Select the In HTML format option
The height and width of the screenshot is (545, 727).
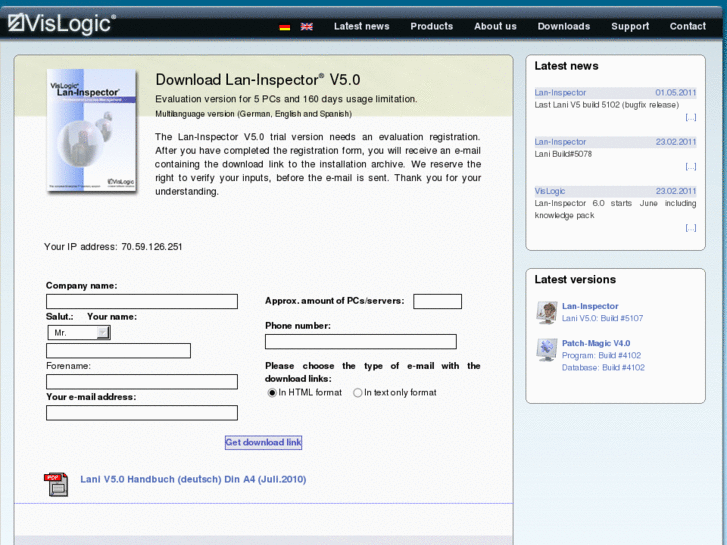click(272, 393)
